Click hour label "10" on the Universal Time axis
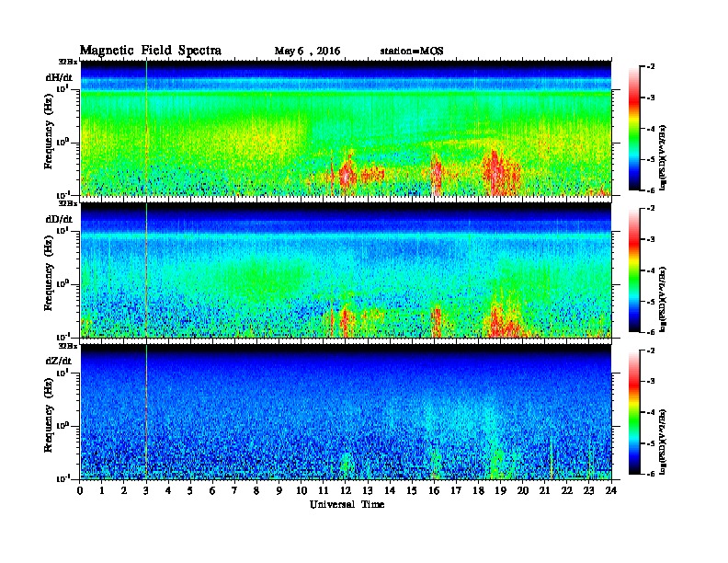This screenshot has width=728, height=563. 301,490
